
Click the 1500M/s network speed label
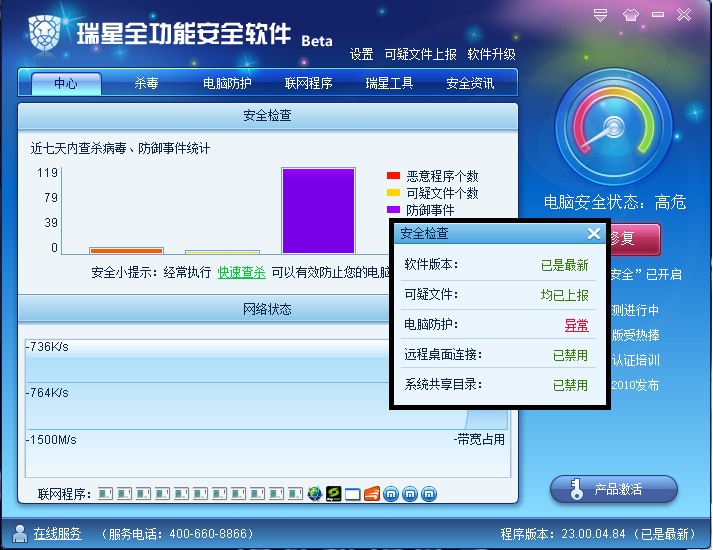pyautogui.click(x=51, y=440)
